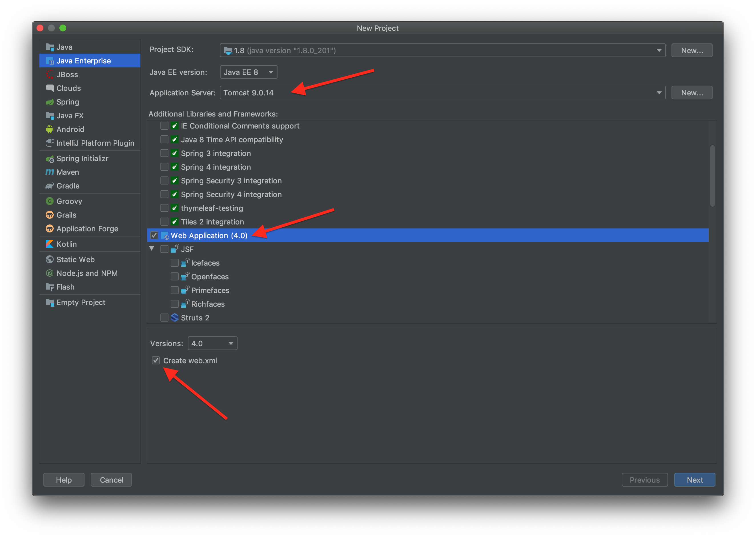Select the Spring Initializr project type

[x=82, y=158]
